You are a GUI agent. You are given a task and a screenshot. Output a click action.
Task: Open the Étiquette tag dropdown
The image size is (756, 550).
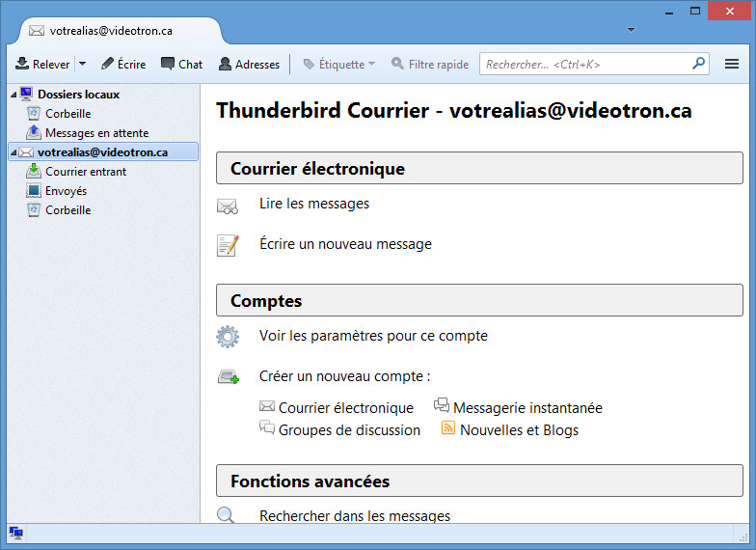[x=338, y=64]
